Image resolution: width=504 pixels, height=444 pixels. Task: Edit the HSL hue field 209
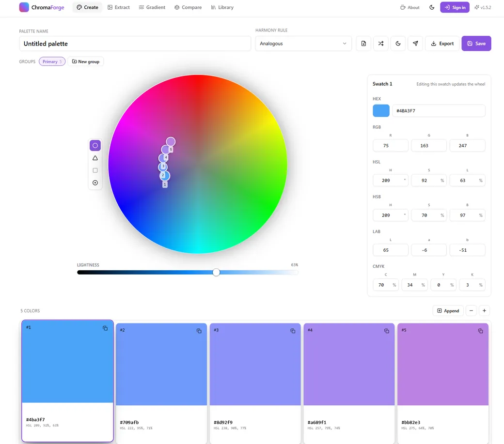pyautogui.click(x=391, y=181)
